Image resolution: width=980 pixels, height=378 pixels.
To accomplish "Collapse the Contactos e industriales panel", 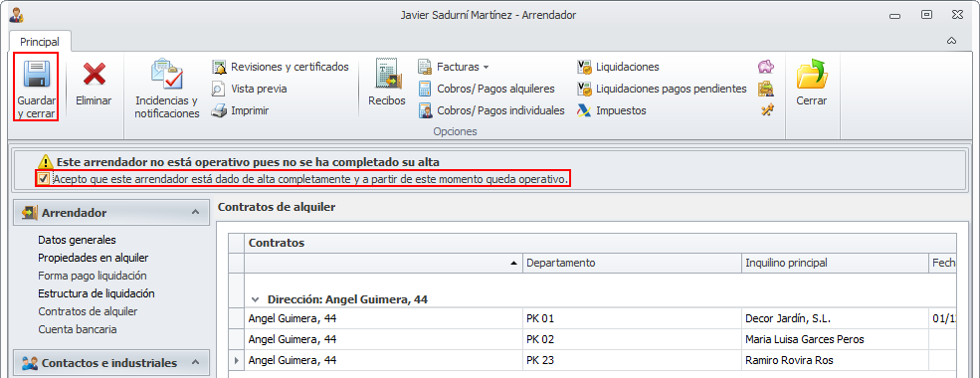I will point(196,363).
